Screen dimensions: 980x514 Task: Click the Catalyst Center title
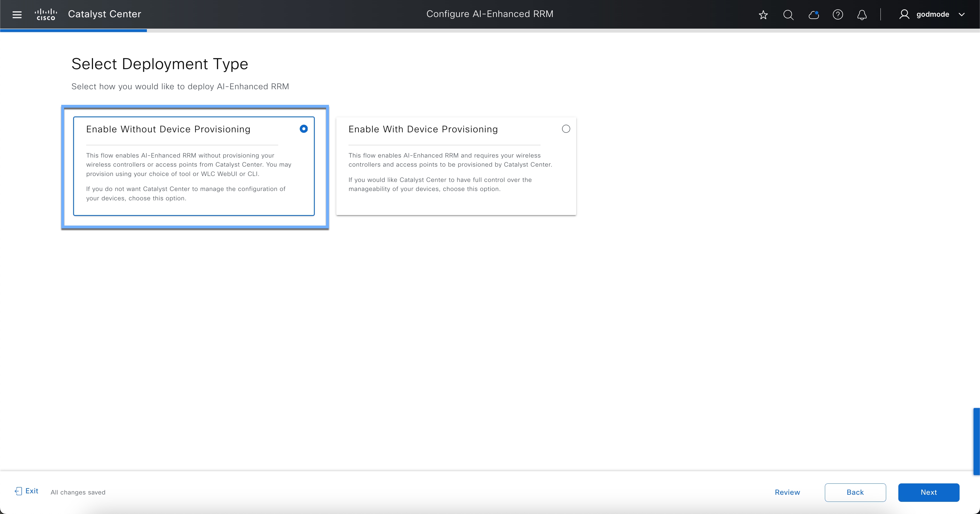pyautogui.click(x=104, y=14)
